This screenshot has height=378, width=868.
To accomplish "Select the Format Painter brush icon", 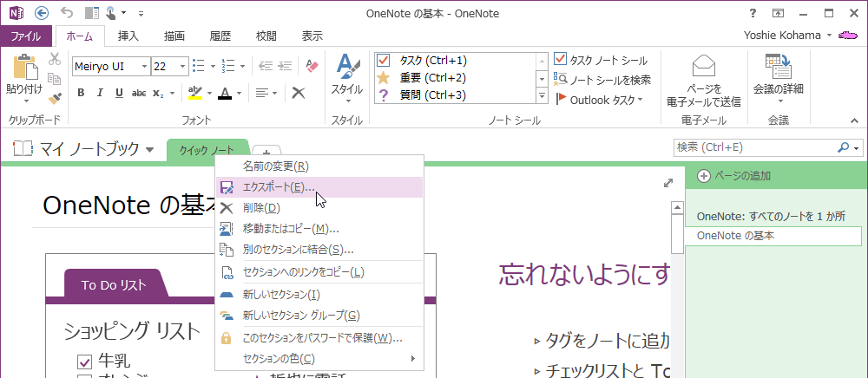I will click(54, 98).
